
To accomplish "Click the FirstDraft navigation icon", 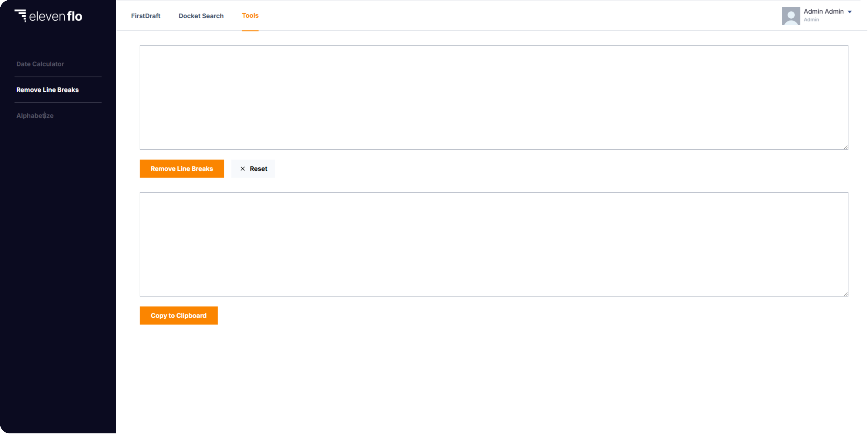I will click(x=146, y=15).
